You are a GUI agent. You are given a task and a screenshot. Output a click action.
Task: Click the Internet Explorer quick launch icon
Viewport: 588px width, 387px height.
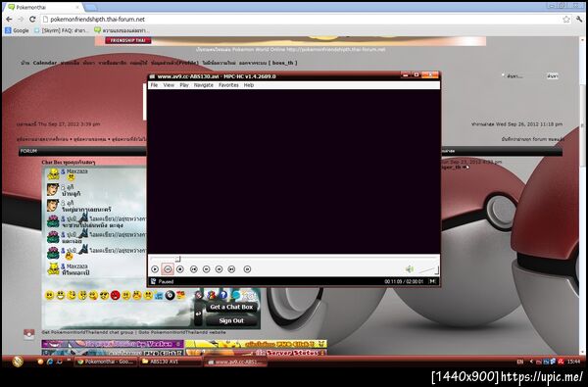(50, 362)
